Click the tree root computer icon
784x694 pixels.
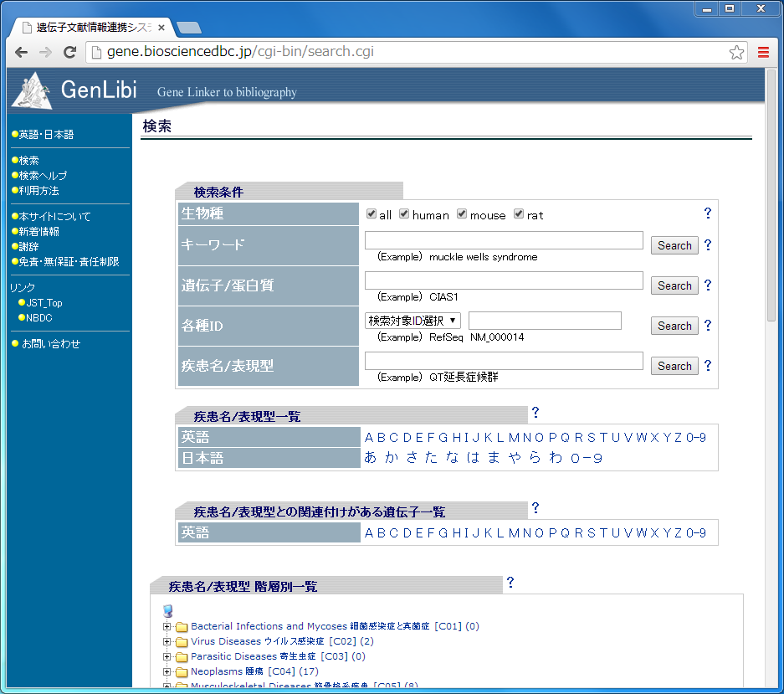click(x=167, y=610)
